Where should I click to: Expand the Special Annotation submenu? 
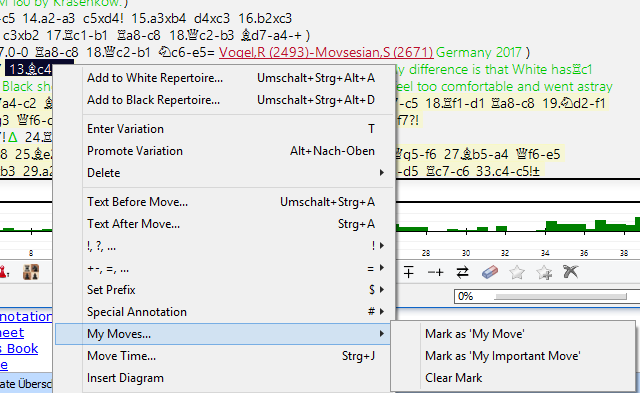point(231,312)
